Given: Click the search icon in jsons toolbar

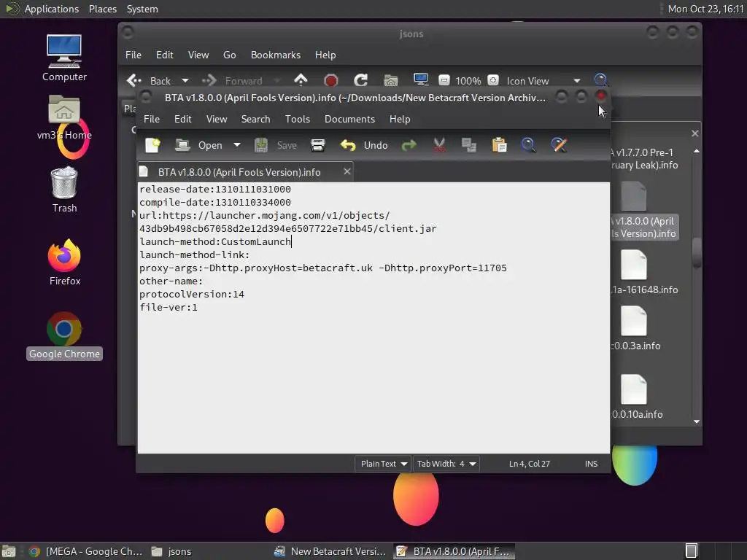Looking at the screenshot, I should coord(600,80).
